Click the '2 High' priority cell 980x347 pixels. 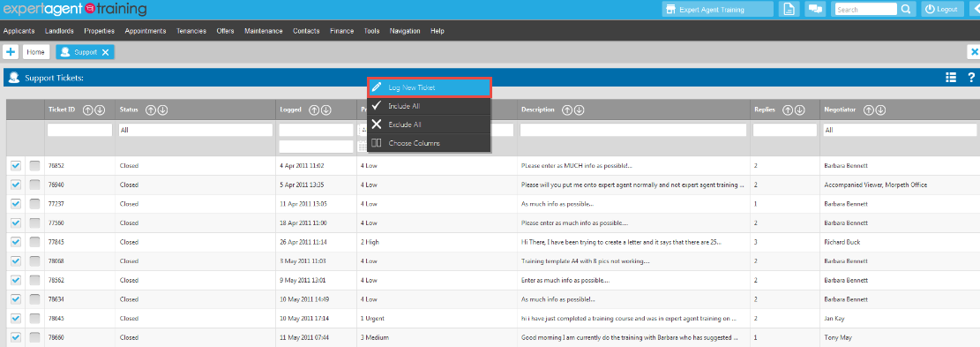point(370,242)
